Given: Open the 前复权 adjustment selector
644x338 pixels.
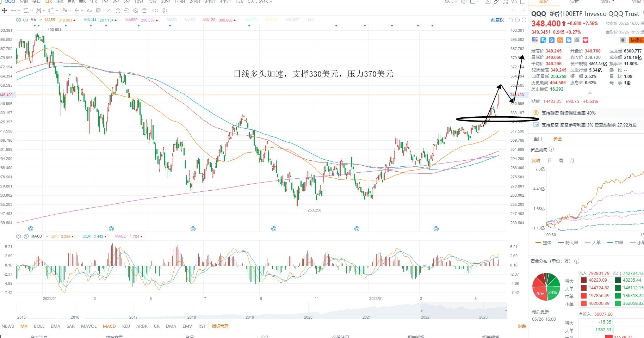Looking at the screenshot, I should coord(497,20).
